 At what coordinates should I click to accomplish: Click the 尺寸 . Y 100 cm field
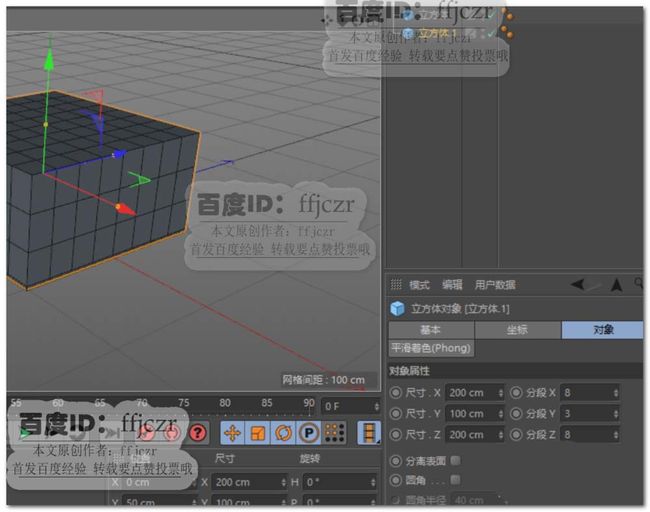[474, 413]
